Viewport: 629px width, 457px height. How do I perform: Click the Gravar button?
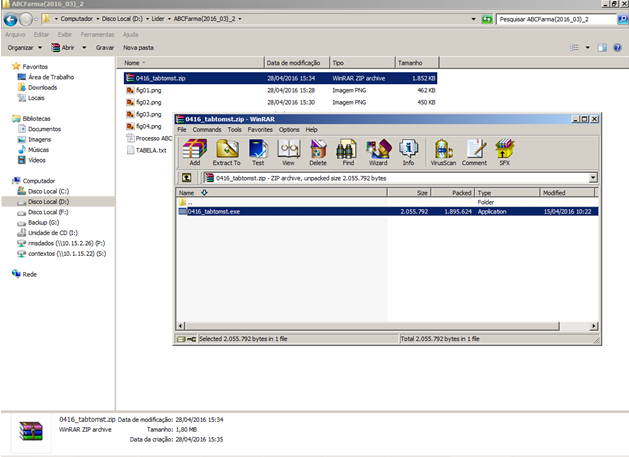coord(105,48)
